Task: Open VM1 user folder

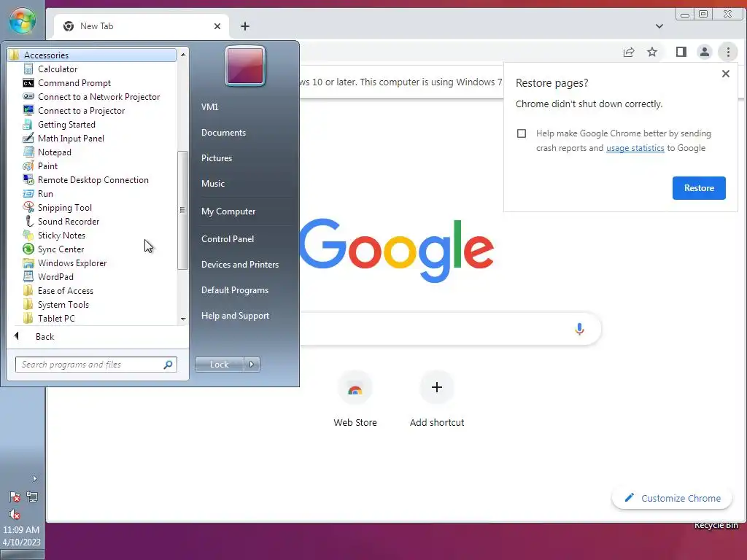Action: click(209, 106)
